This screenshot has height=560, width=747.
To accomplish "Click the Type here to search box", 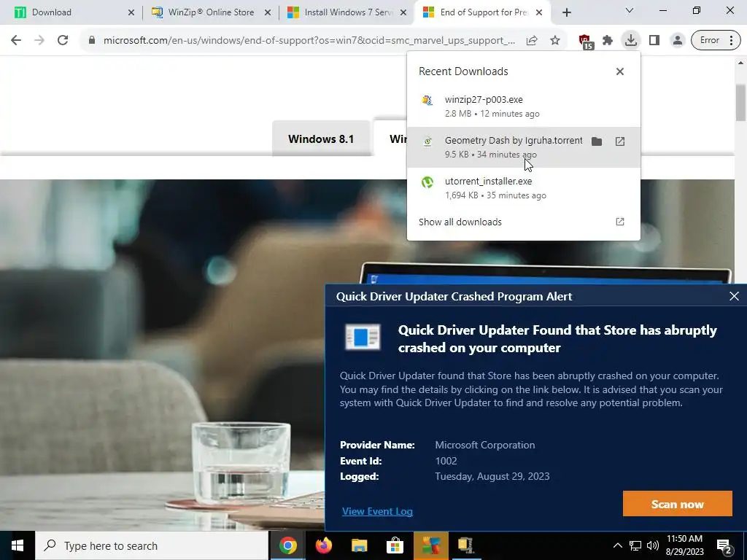I will point(152,545).
